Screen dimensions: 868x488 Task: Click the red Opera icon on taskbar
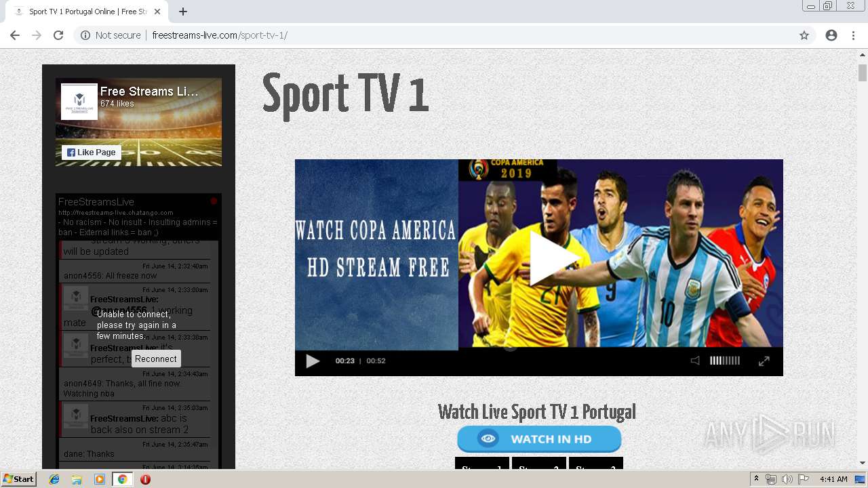[x=145, y=479]
